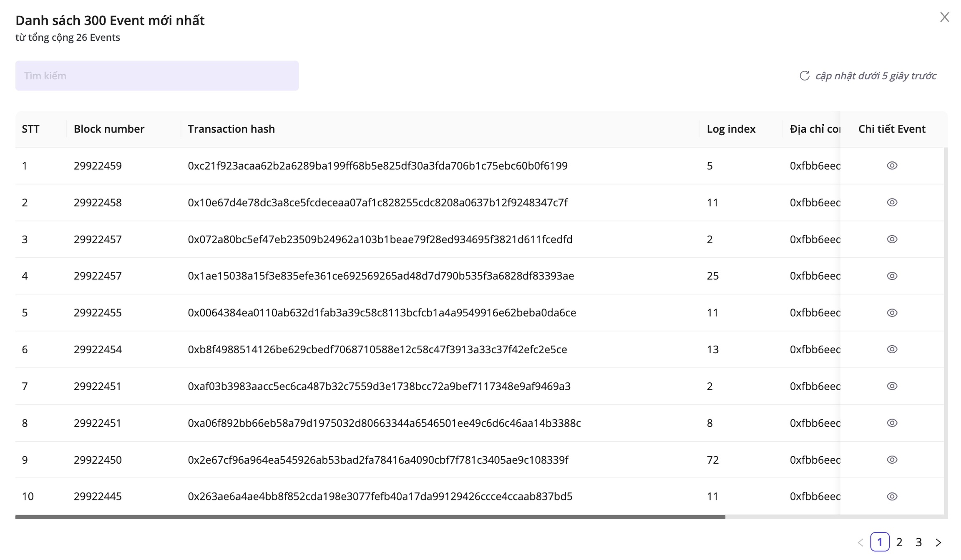The height and width of the screenshot is (560, 961).
Task: Click the Tìm kiếm search field
Action: pos(157,75)
